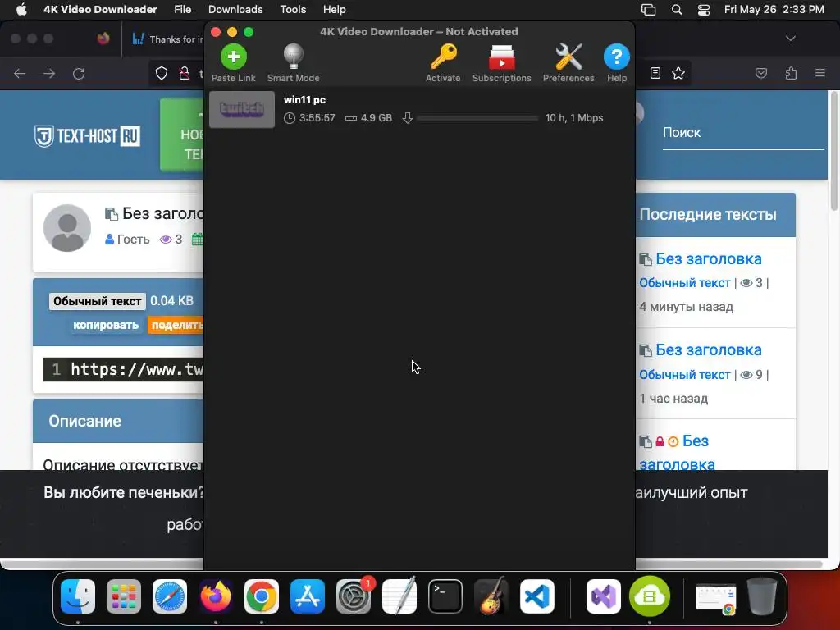Click the guest avatar image
The height and width of the screenshot is (630, 840).
(67, 228)
